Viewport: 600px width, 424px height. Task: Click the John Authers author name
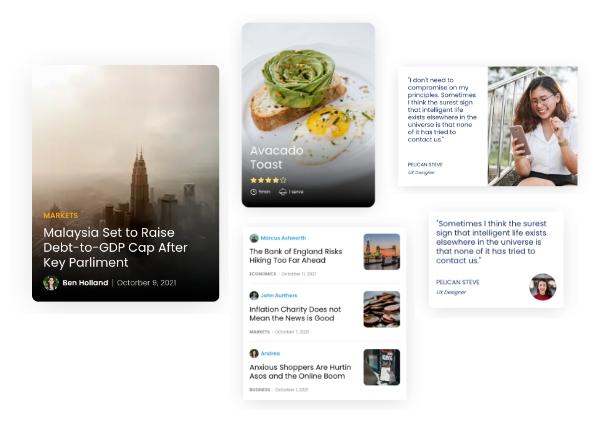tap(279, 295)
